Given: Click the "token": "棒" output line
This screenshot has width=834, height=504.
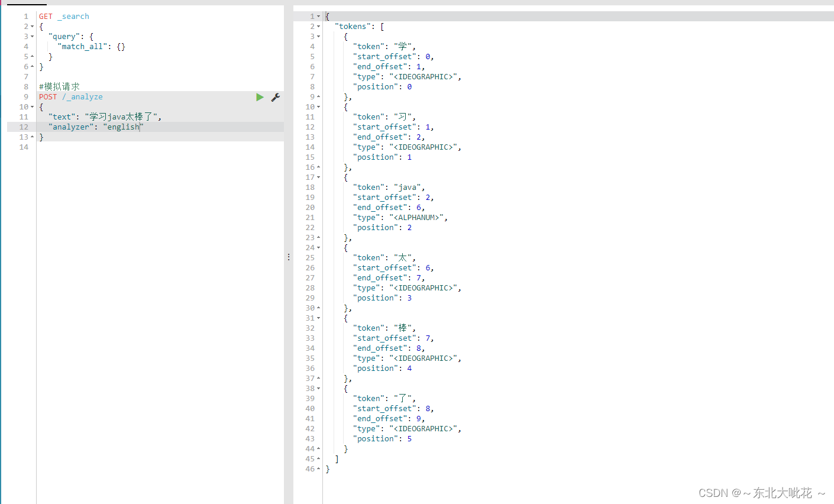Looking at the screenshot, I should pyautogui.click(x=384, y=328).
